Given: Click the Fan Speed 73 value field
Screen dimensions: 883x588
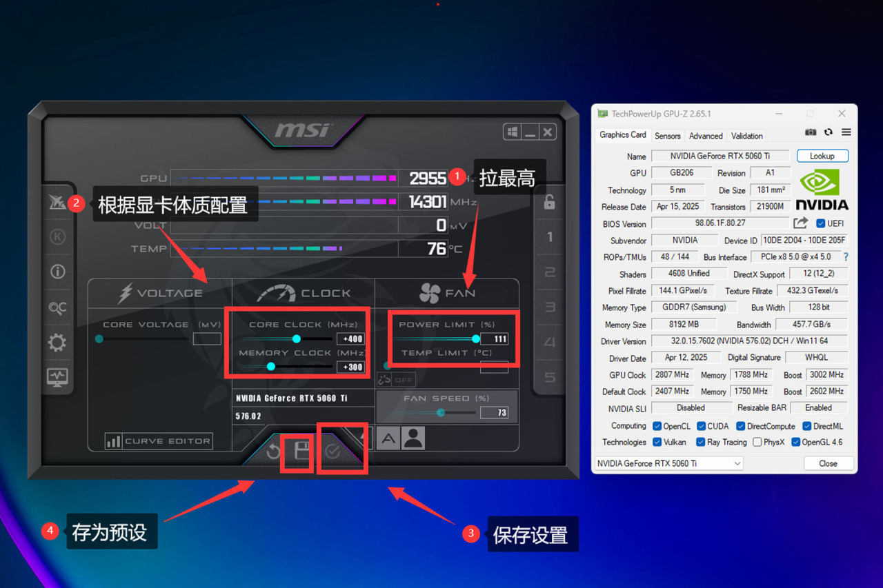Looking at the screenshot, I should click(x=494, y=413).
